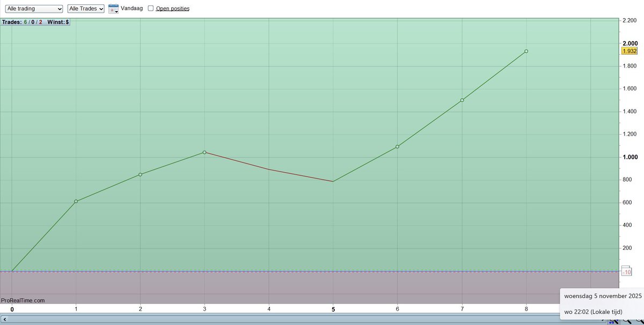Viewport: 644px width, 325px height.
Task: Activate the fit-chart-to-width magnifier icon
Action: [x=614, y=321]
